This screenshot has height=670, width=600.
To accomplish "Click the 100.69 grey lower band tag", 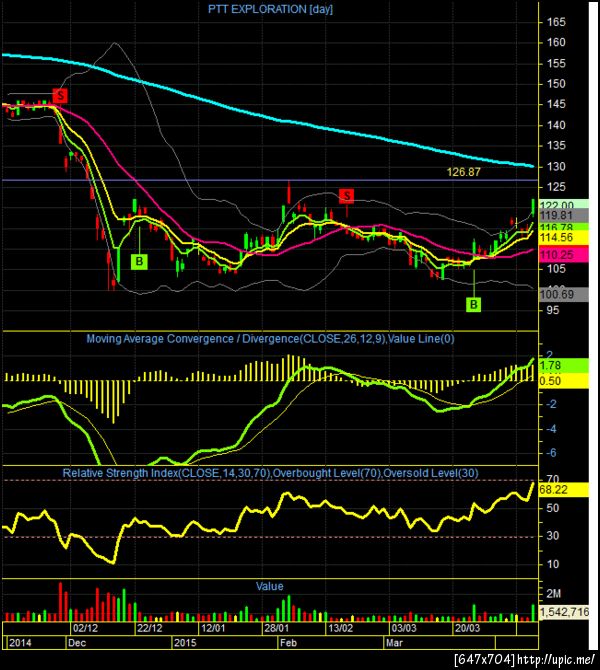I will pyautogui.click(x=562, y=294).
